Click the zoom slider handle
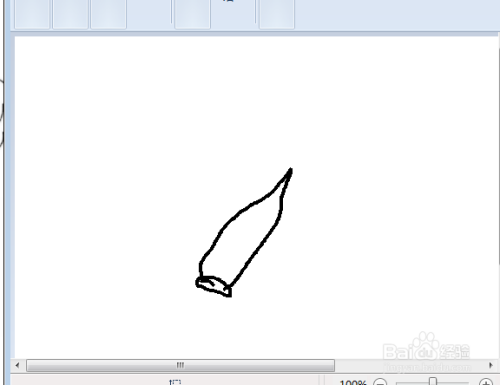Screen dimensions: 500x385 coord(433,381)
